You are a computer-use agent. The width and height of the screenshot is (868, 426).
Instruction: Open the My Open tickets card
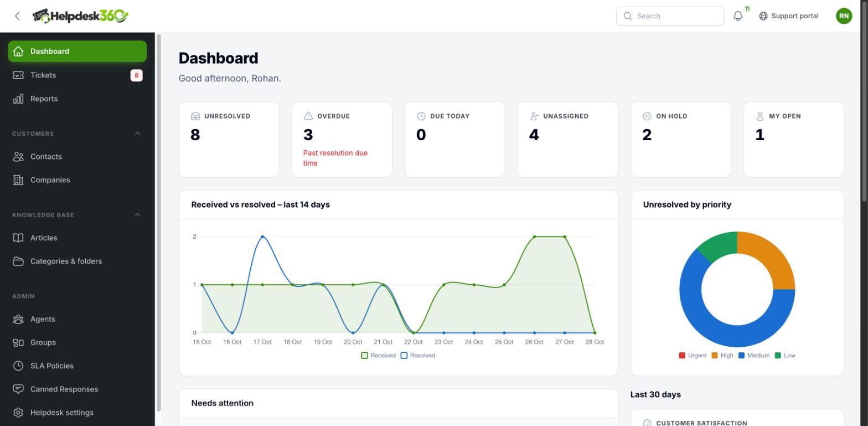point(794,140)
